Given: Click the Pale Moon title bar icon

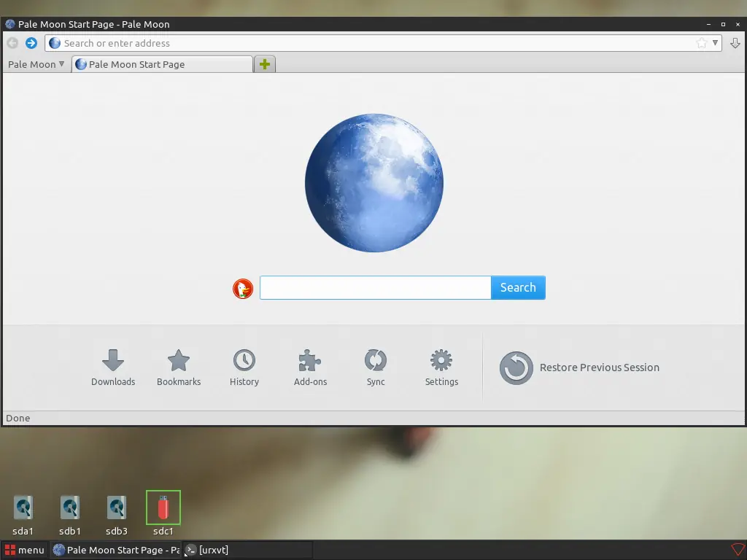Looking at the screenshot, I should (x=10, y=24).
